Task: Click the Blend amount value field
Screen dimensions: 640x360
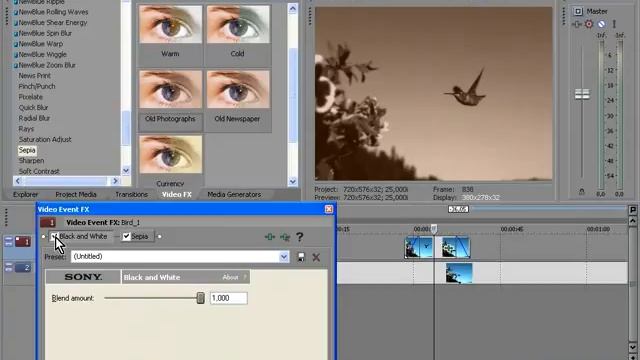Action: pyautogui.click(x=229, y=298)
